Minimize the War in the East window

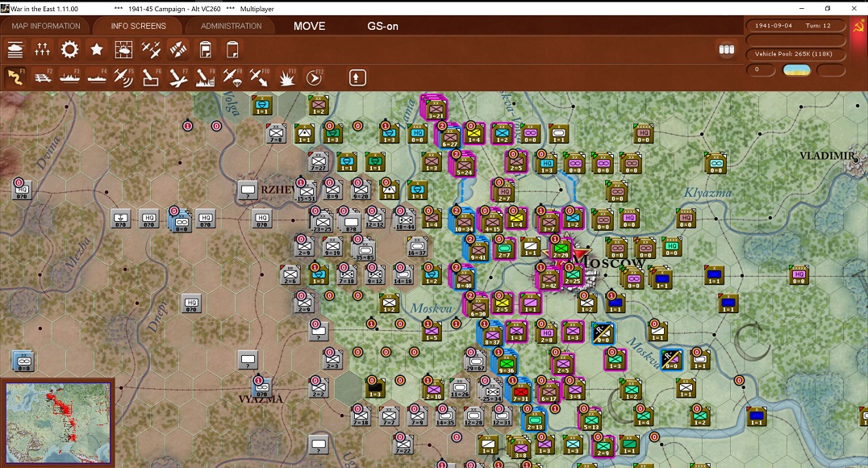802,8
